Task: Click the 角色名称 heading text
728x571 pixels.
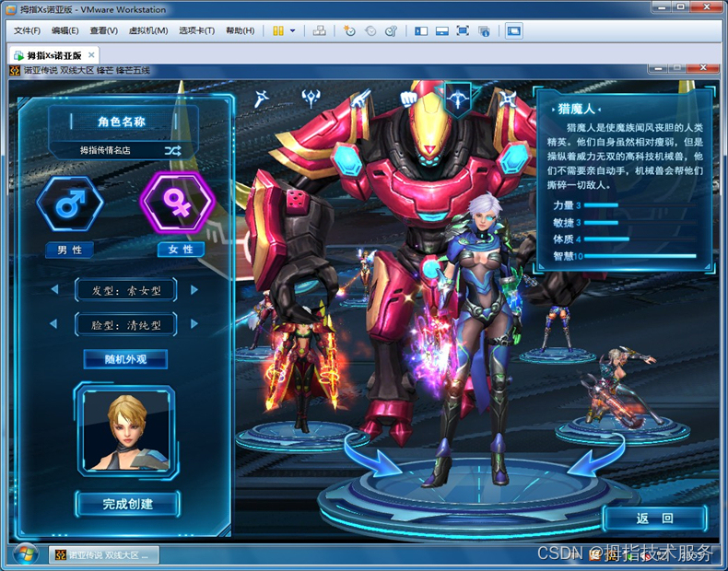Action: coord(122,122)
